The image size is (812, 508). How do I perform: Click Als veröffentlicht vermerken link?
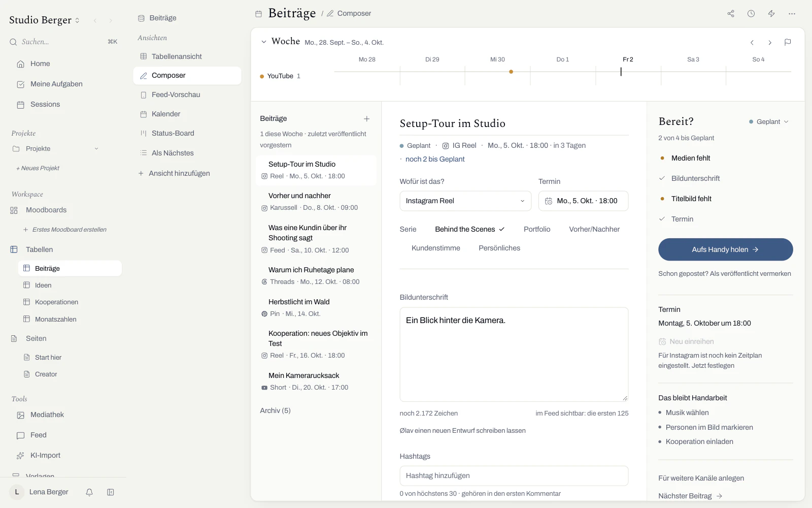750,274
